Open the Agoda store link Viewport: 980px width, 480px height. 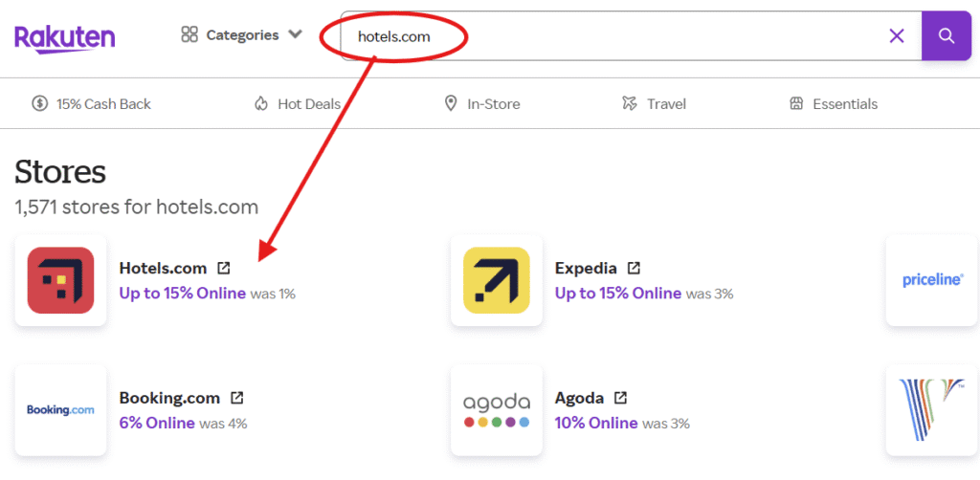pos(579,398)
